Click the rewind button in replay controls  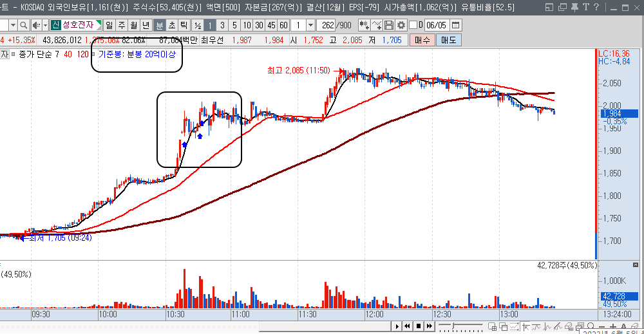[x=408, y=326]
